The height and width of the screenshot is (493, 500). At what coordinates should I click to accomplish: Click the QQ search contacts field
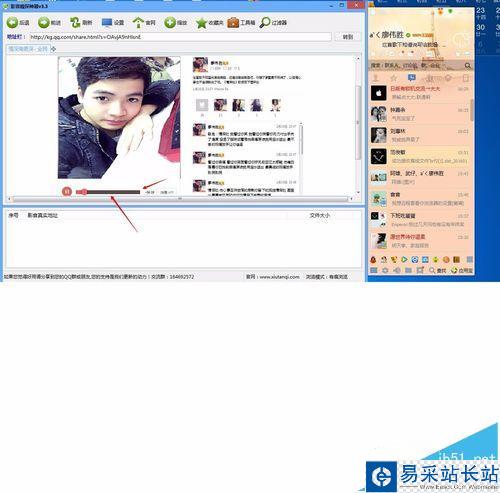tap(416, 66)
